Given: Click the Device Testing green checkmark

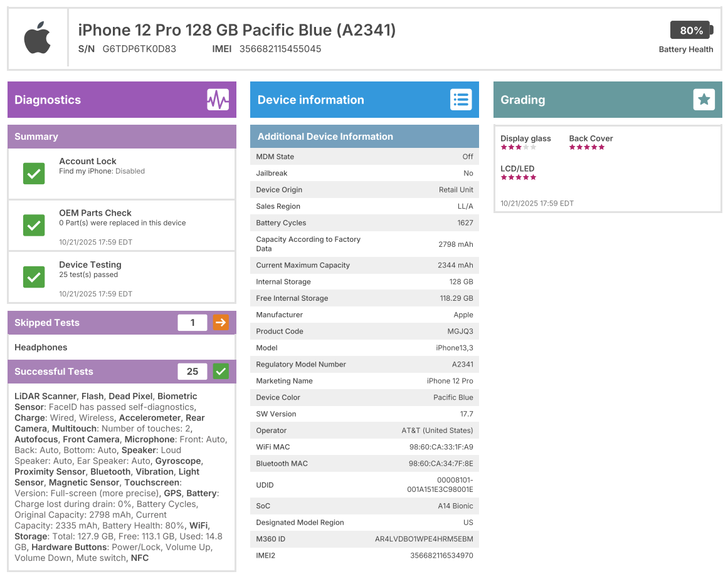Looking at the screenshot, I should 34,277.
